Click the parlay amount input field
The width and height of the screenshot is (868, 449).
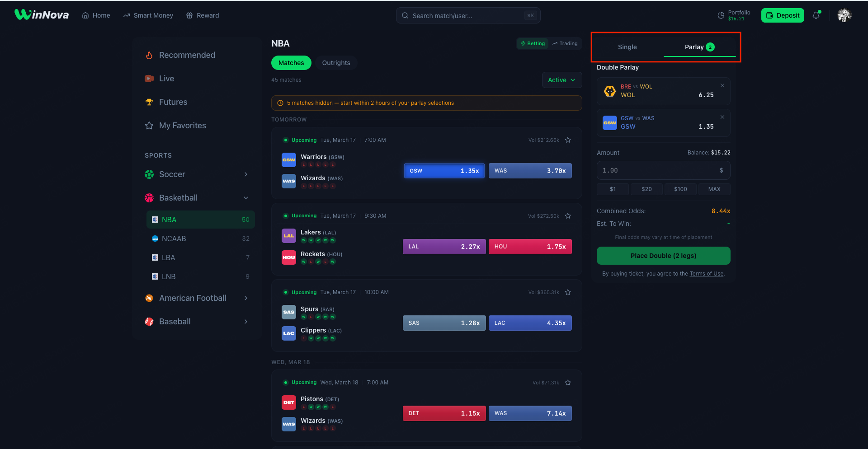(658, 170)
